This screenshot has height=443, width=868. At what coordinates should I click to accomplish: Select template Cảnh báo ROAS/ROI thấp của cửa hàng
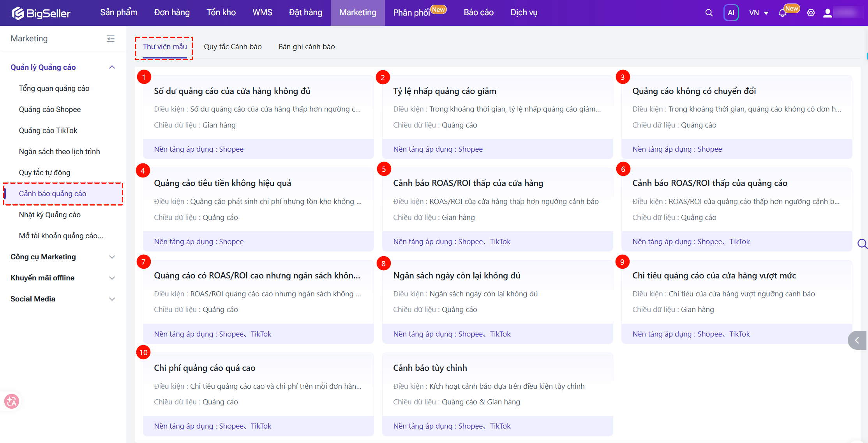coord(498,209)
